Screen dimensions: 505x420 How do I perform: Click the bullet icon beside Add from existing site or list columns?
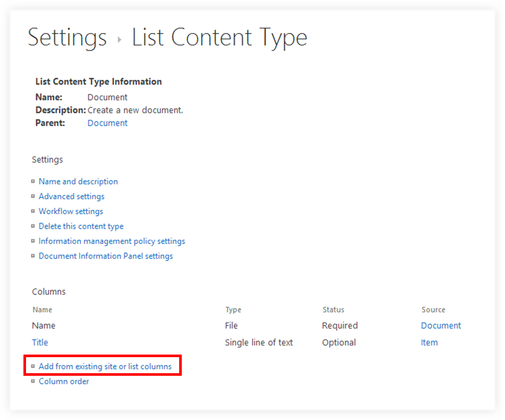pyautogui.click(x=33, y=366)
